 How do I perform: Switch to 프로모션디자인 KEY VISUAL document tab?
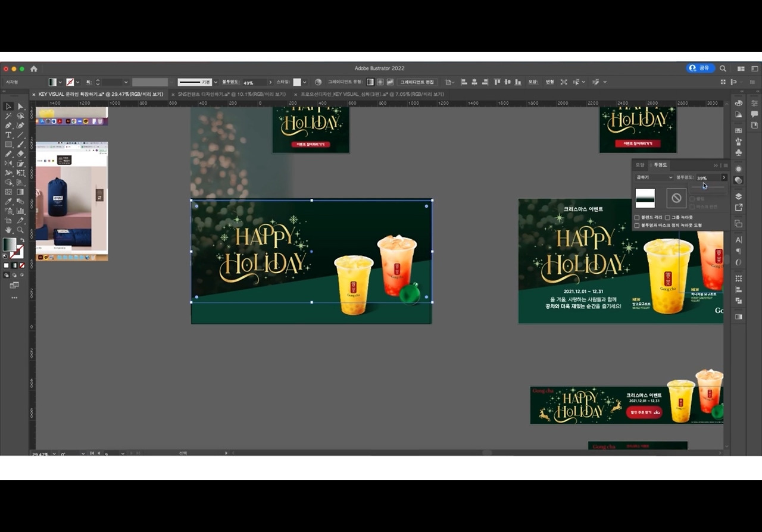(373, 94)
